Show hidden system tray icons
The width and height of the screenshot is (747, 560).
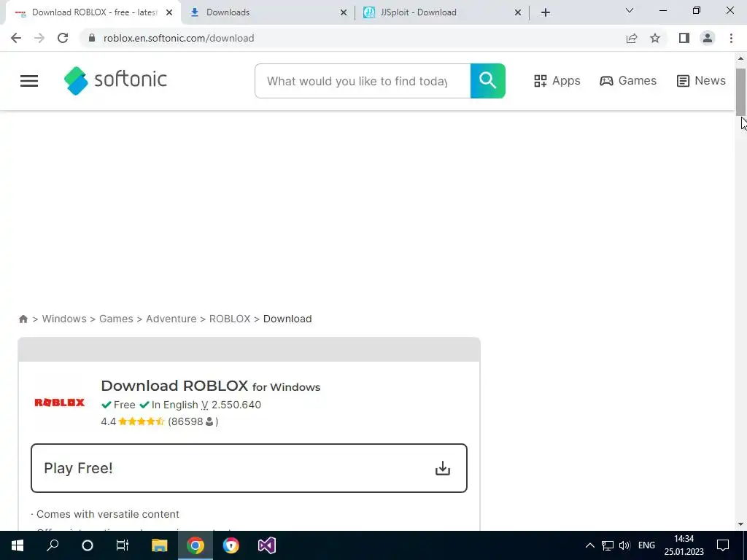(x=589, y=545)
